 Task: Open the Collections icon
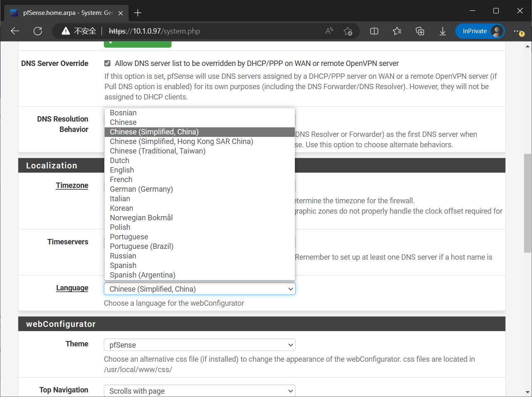pyautogui.click(x=420, y=31)
